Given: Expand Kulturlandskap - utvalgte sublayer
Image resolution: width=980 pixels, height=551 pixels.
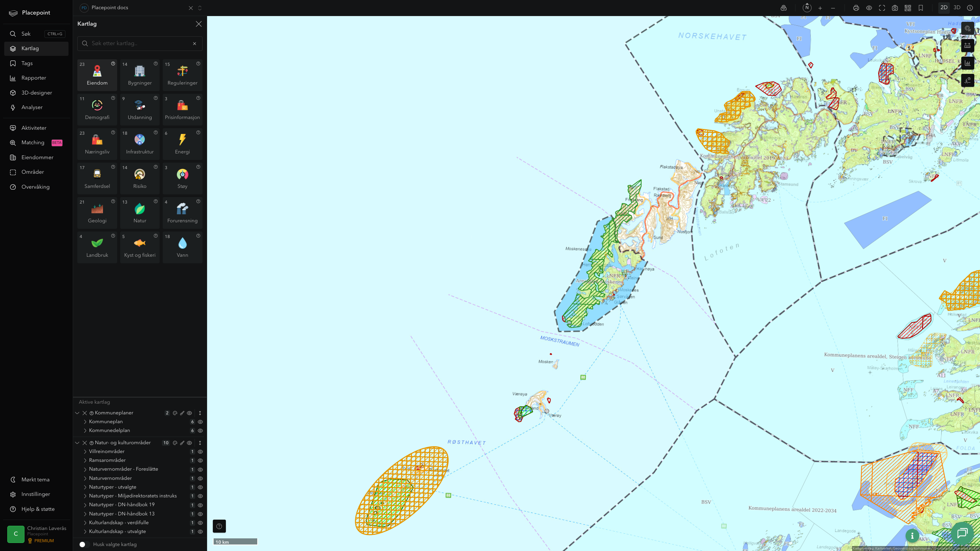Looking at the screenshot, I should [85, 531].
